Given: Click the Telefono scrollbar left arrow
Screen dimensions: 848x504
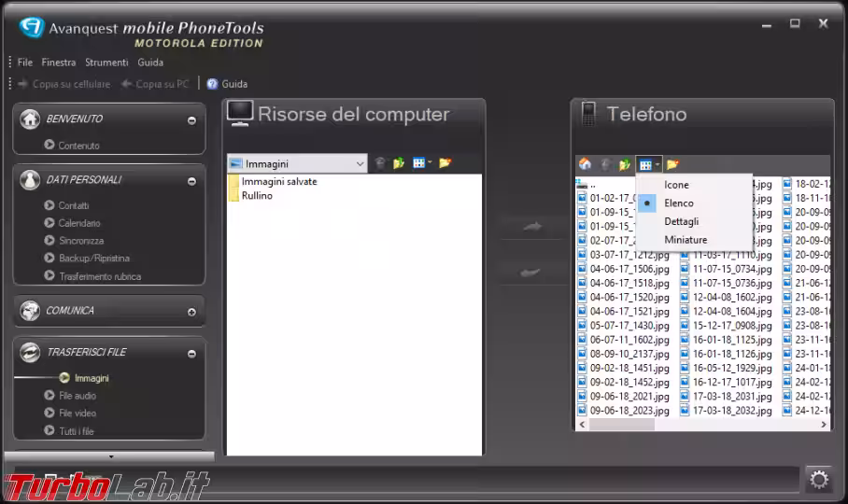Looking at the screenshot, I should pos(582,425).
